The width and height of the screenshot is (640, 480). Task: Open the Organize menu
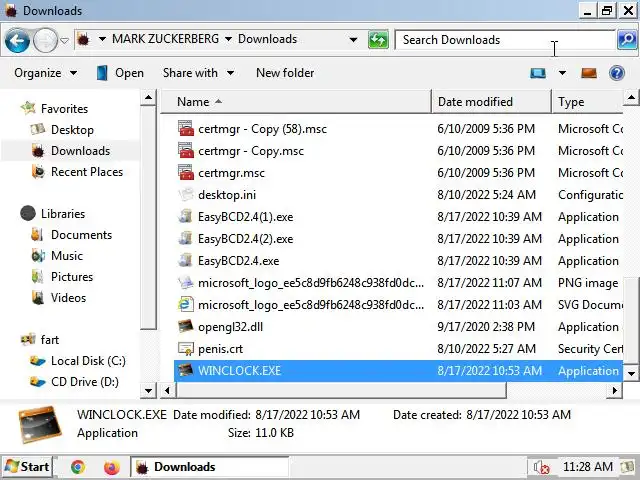(x=45, y=73)
